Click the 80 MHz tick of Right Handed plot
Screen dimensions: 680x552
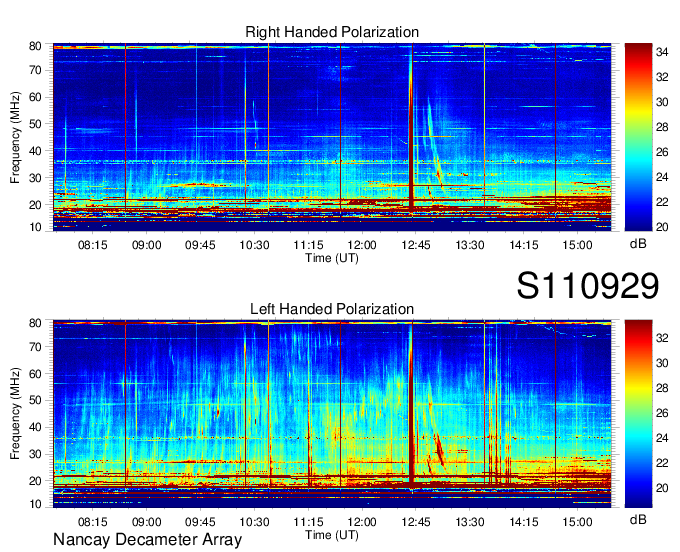pyautogui.click(x=35, y=46)
